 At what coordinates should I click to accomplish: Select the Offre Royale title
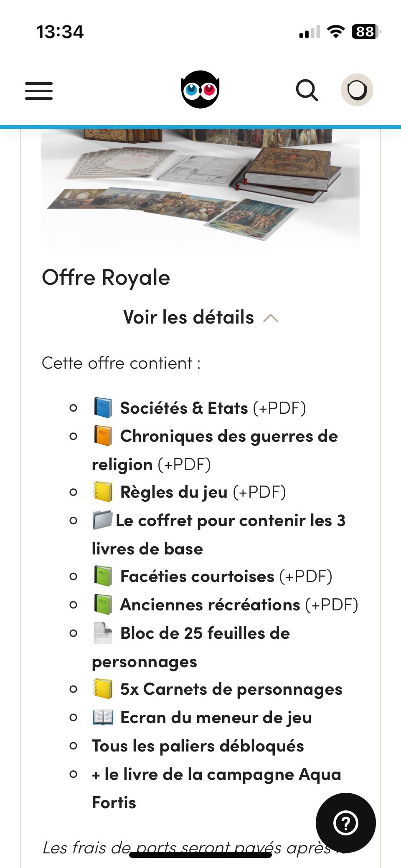click(106, 278)
